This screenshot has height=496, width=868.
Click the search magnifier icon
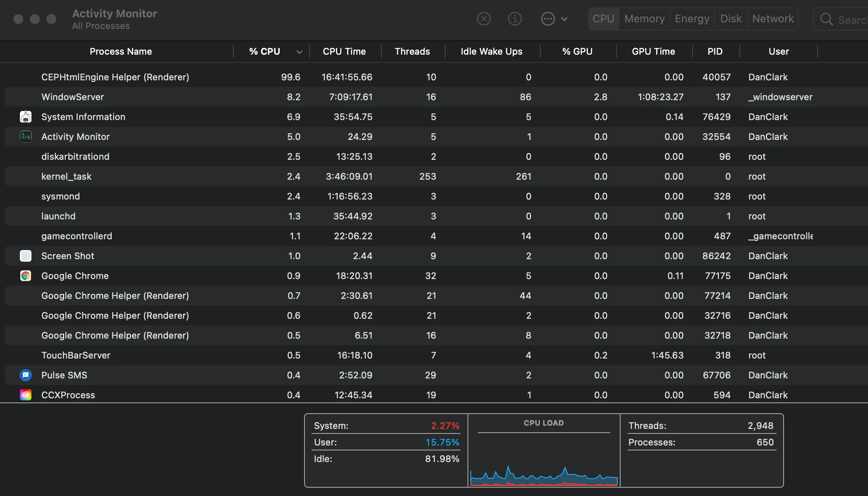pyautogui.click(x=826, y=19)
